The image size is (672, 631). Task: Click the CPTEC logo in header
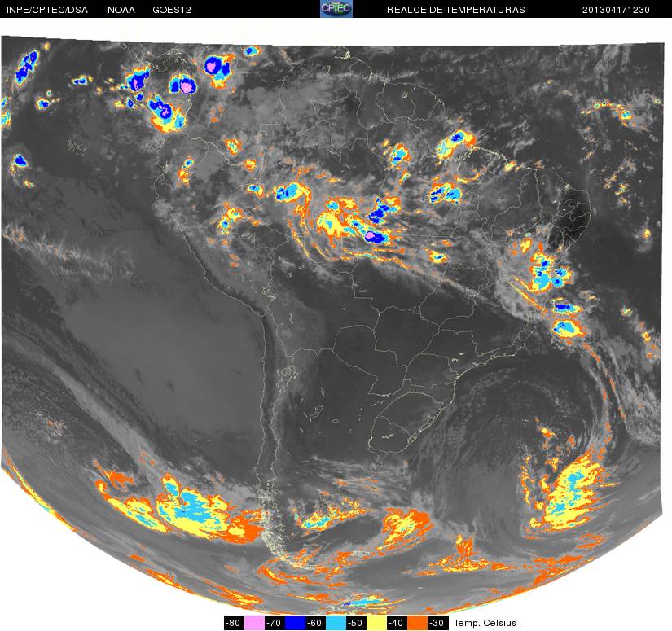tap(336, 9)
